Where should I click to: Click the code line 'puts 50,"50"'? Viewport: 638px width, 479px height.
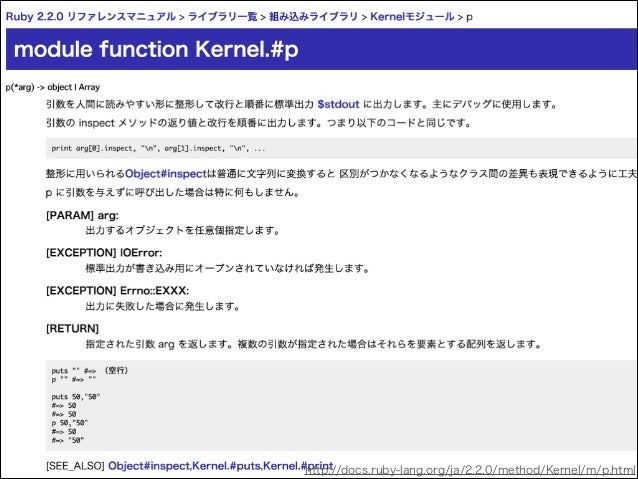76,396
